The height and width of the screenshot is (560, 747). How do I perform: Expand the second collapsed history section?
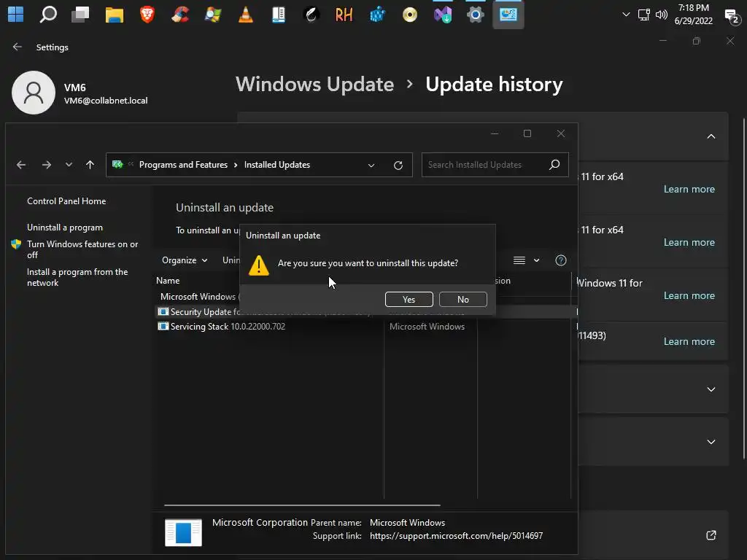click(711, 442)
